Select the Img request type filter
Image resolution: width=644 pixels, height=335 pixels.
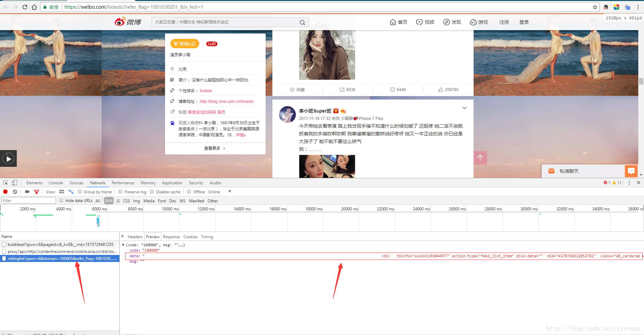pyautogui.click(x=137, y=201)
